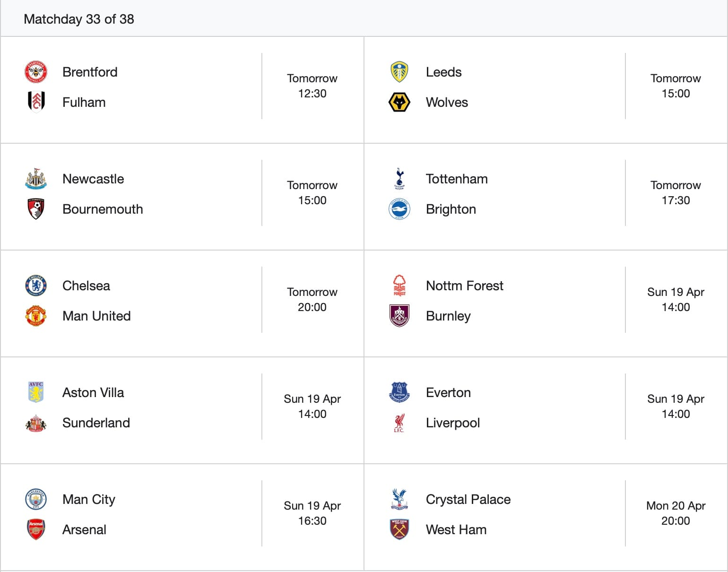The height and width of the screenshot is (572, 728).
Task: Open the Nottm Forest team link
Action: click(464, 286)
